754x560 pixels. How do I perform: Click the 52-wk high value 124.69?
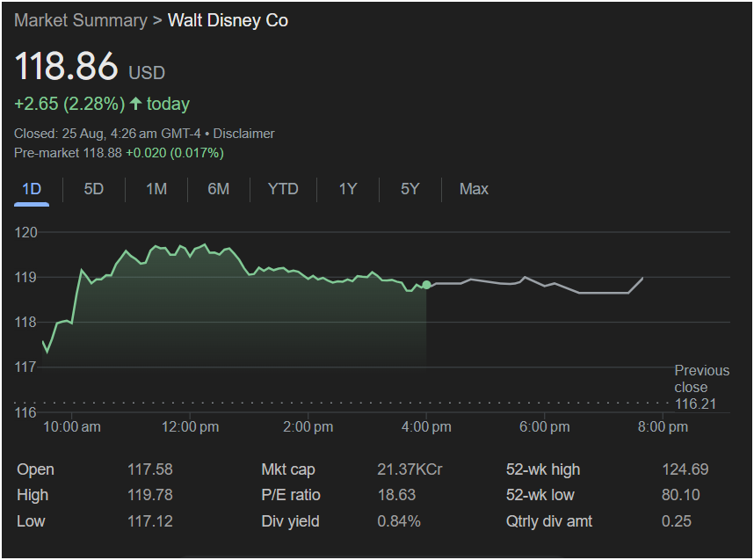point(685,469)
